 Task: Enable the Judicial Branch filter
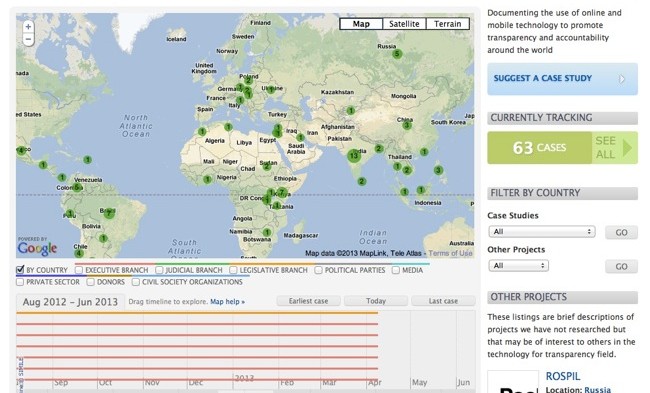pyautogui.click(x=159, y=270)
